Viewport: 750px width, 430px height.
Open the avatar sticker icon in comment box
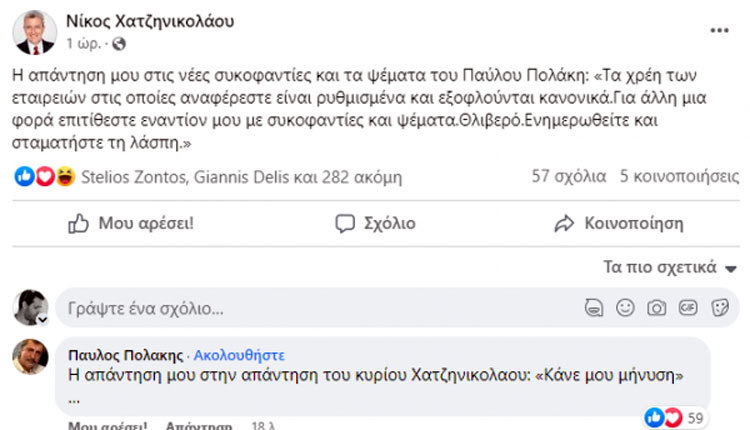(x=594, y=308)
